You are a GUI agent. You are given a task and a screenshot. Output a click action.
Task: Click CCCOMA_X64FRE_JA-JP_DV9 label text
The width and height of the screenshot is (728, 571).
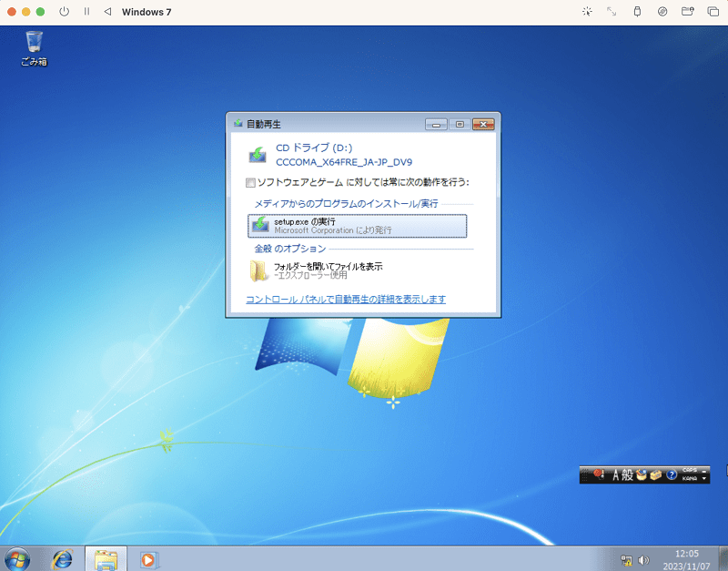pyautogui.click(x=344, y=162)
